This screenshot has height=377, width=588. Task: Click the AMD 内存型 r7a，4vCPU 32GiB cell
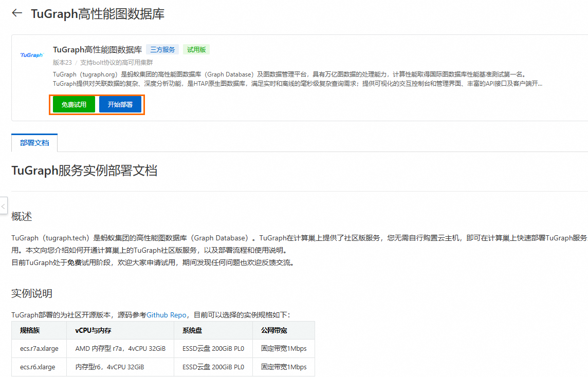coord(120,349)
